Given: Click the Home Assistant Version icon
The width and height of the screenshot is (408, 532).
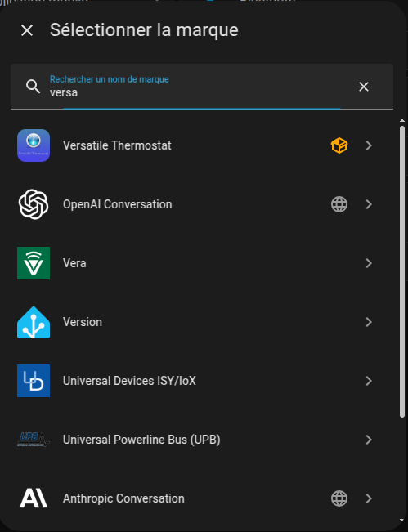Looking at the screenshot, I should 34,322.
